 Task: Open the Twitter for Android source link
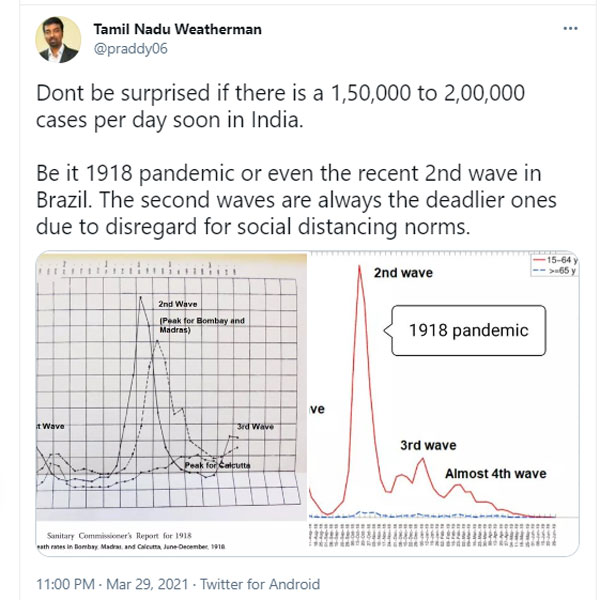pyautogui.click(x=270, y=584)
